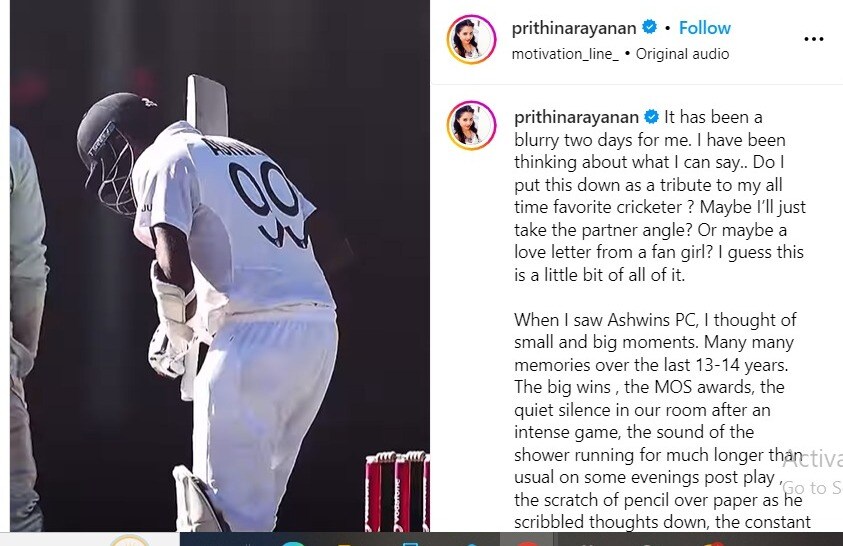Open prithinarayanan username link in header
The image size is (843, 546).
click(x=574, y=28)
